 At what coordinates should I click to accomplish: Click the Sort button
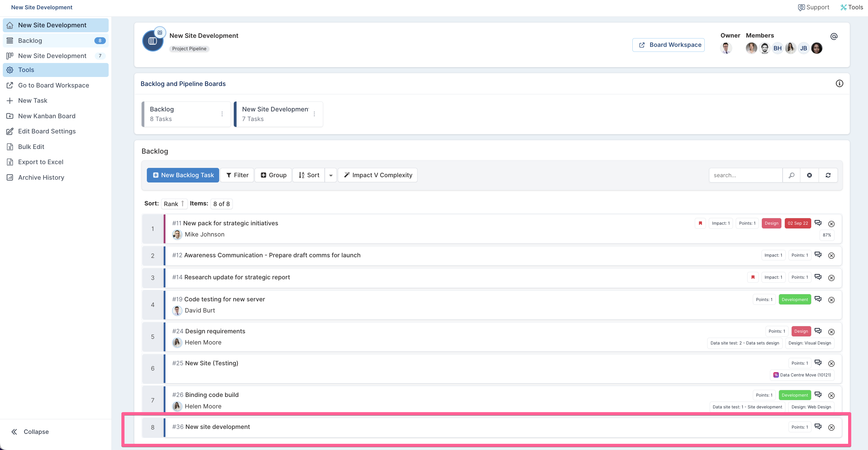pyautogui.click(x=309, y=175)
